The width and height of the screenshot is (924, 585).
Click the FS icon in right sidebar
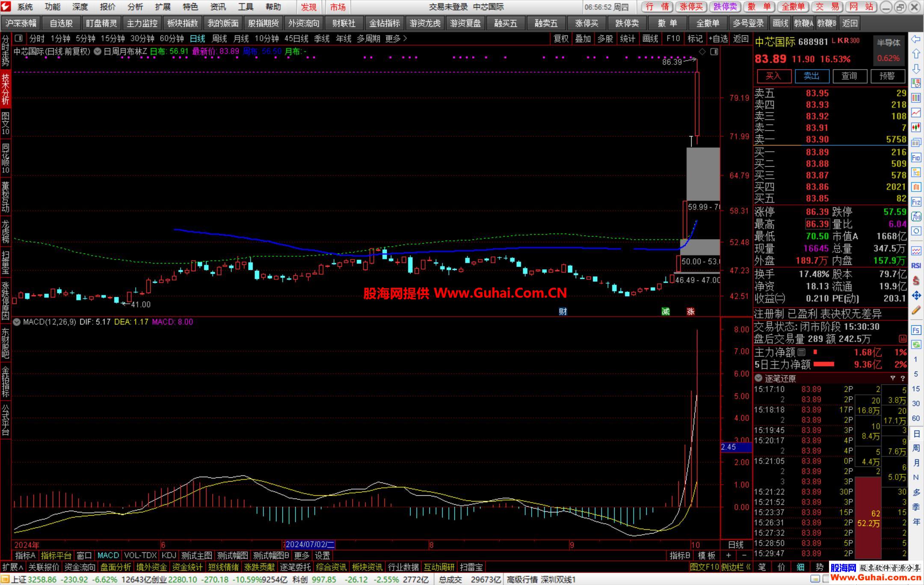point(916,330)
